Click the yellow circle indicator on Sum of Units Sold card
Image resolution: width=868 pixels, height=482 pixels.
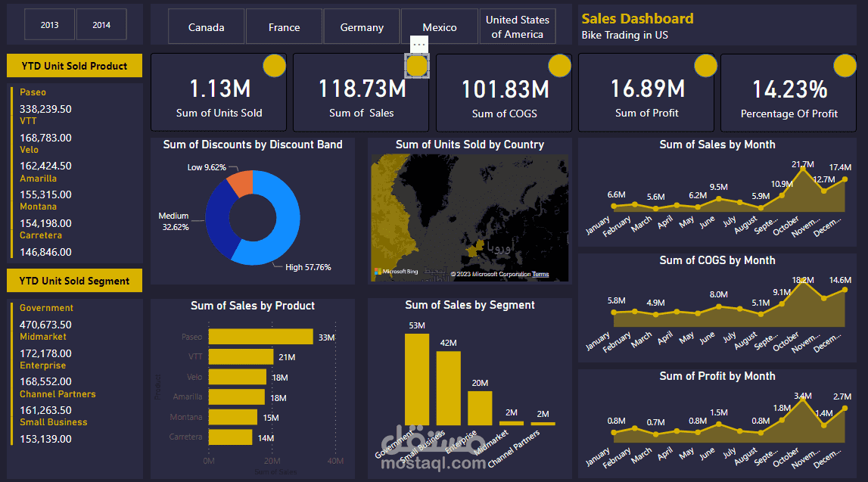[274, 66]
